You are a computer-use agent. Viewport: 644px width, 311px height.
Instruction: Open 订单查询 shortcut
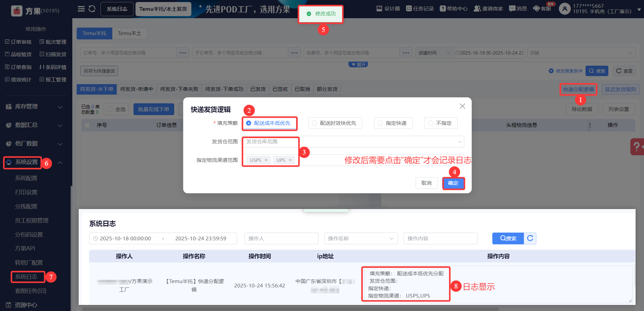(x=18, y=67)
